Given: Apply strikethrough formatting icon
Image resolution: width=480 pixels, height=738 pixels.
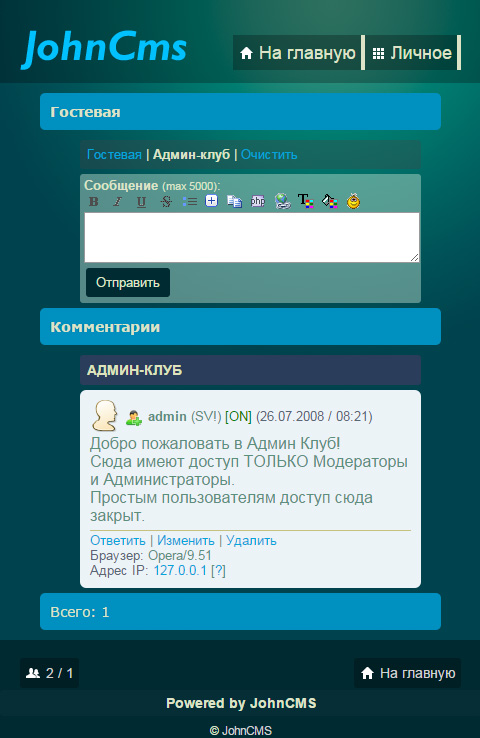Looking at the screenshot, I should click(x=166, y=201).
